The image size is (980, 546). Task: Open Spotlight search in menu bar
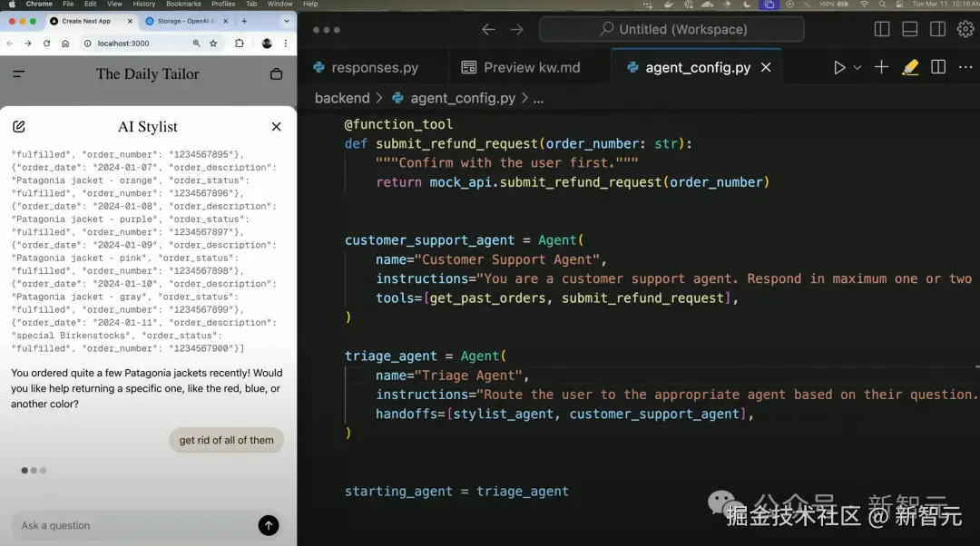tap(882, 4)
